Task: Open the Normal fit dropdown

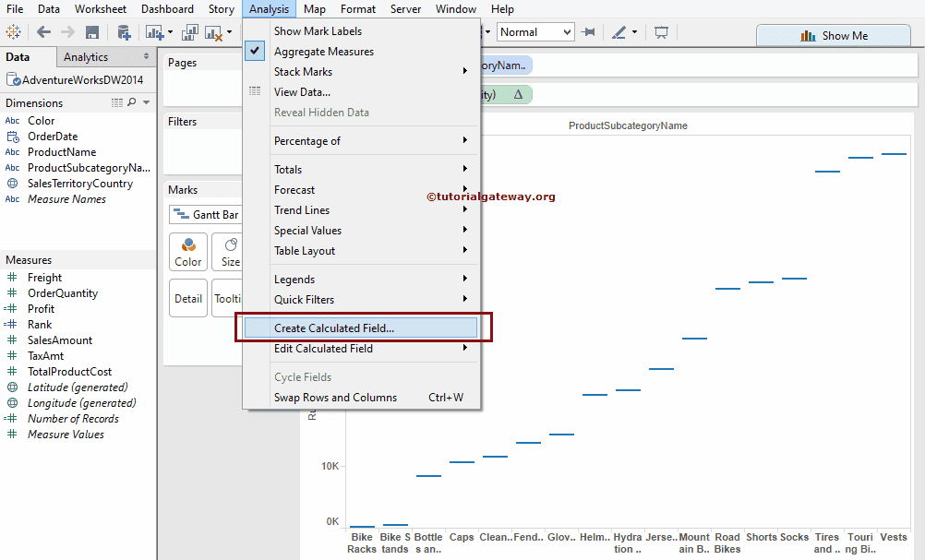Action: click(x=567, y=30)
